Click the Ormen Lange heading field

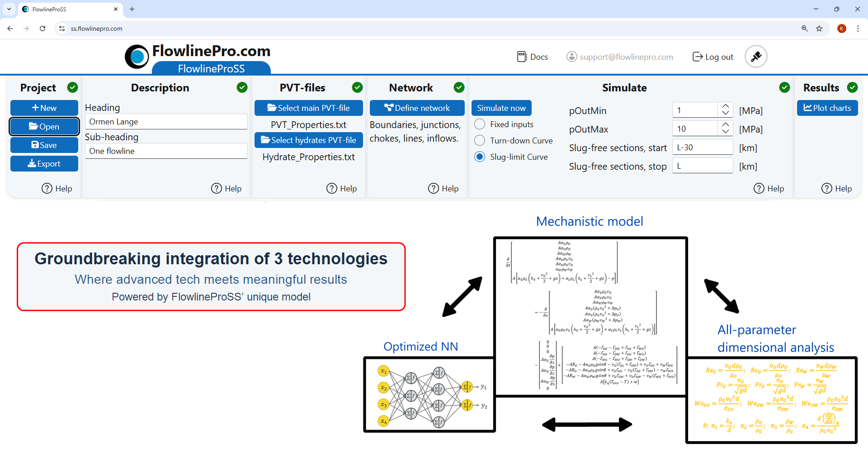coord(166,121)
